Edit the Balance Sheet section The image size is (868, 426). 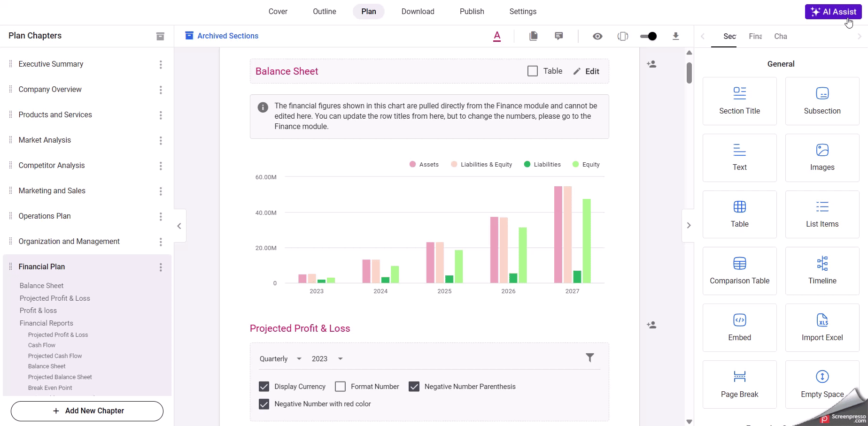click(x=586, y=71)
